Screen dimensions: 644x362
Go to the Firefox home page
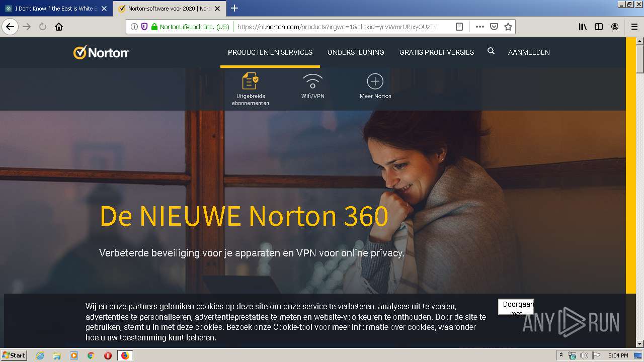point(59,27)
